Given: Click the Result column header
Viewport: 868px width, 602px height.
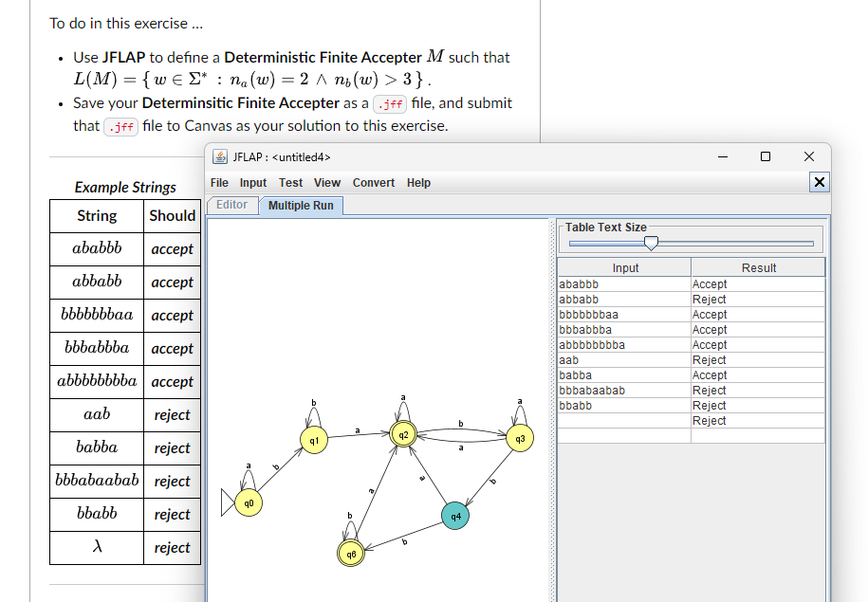Looking at the screenshot, I should pos(758,267).
